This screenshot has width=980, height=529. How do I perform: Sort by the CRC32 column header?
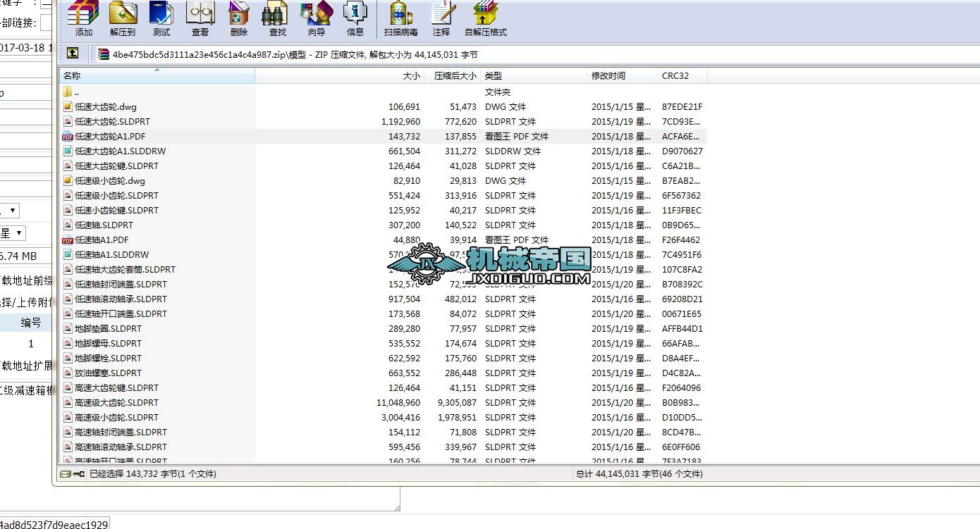(x=682, y=76)
